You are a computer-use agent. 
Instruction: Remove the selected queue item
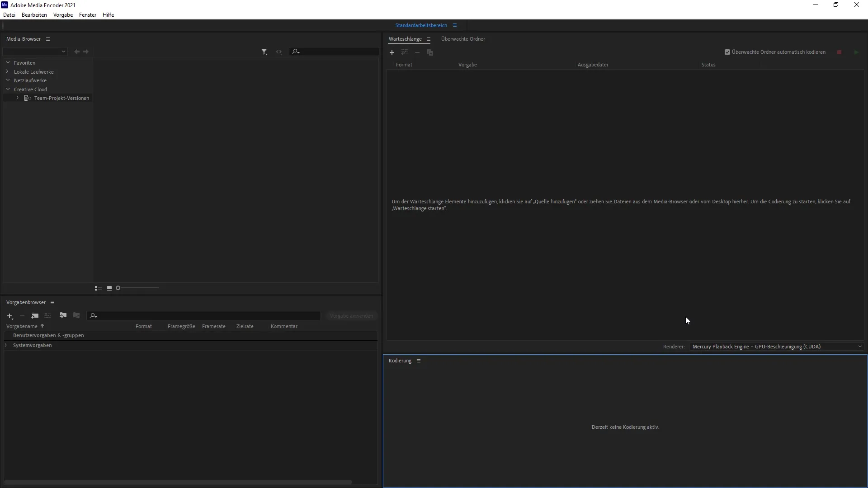[417, 52]
